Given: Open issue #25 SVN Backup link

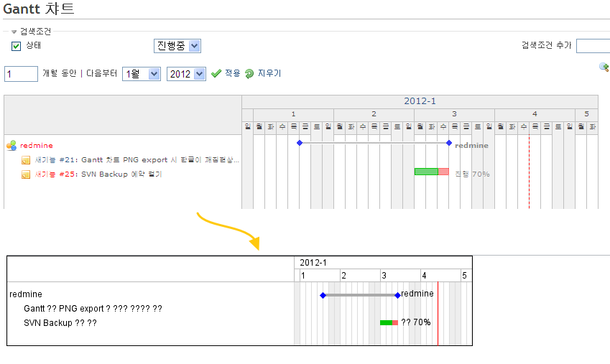Looking at the screenshot, I should [x=98, y=174].
